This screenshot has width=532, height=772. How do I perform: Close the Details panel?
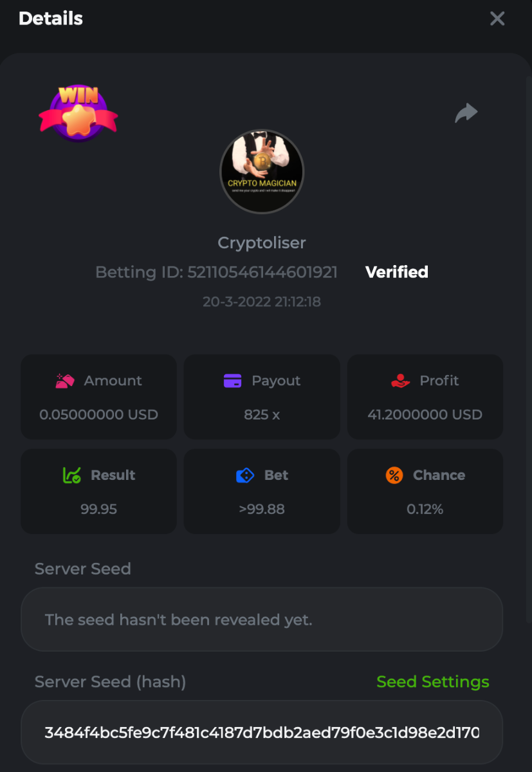[497, 19]
